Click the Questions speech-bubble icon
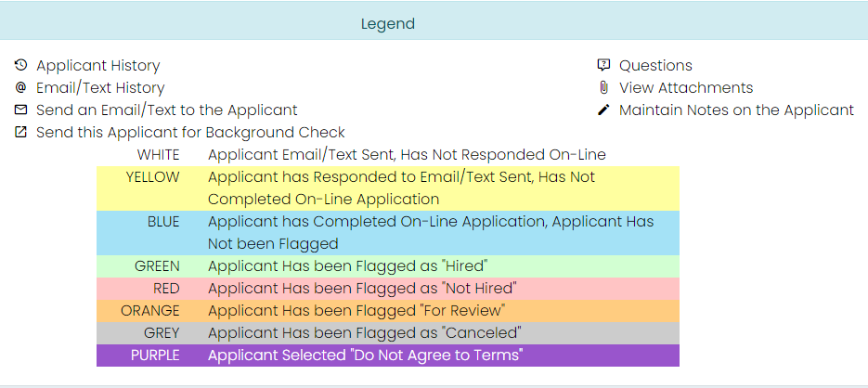This screenshot has height=388, width=868. point(603,66)
